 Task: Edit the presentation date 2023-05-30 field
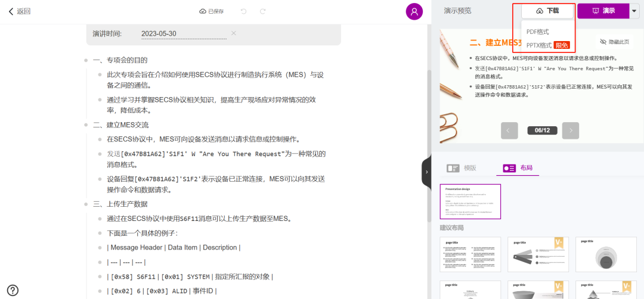(183, 34)
